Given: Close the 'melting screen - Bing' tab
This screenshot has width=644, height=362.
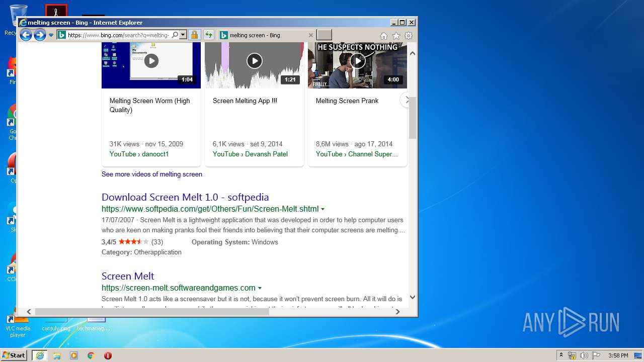Looking at the screenshot, I should click(310, 35).
